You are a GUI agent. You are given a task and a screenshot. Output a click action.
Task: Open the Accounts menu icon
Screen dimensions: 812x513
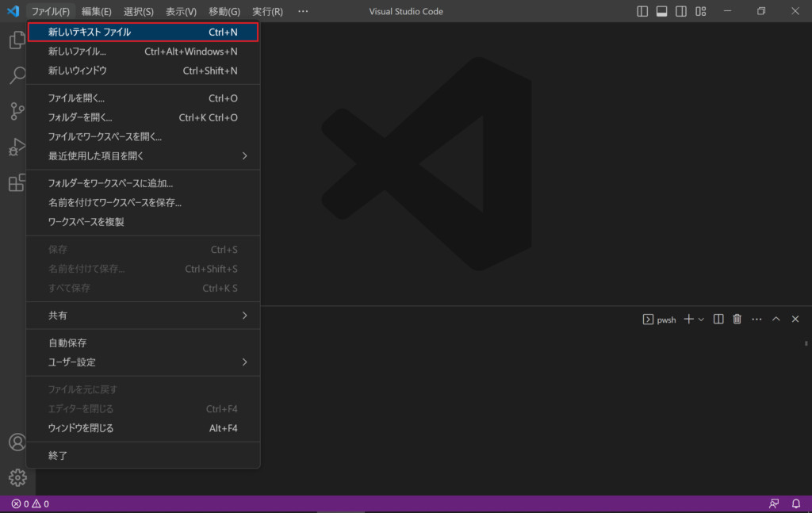pyautogui.click(x=17, y=442)
